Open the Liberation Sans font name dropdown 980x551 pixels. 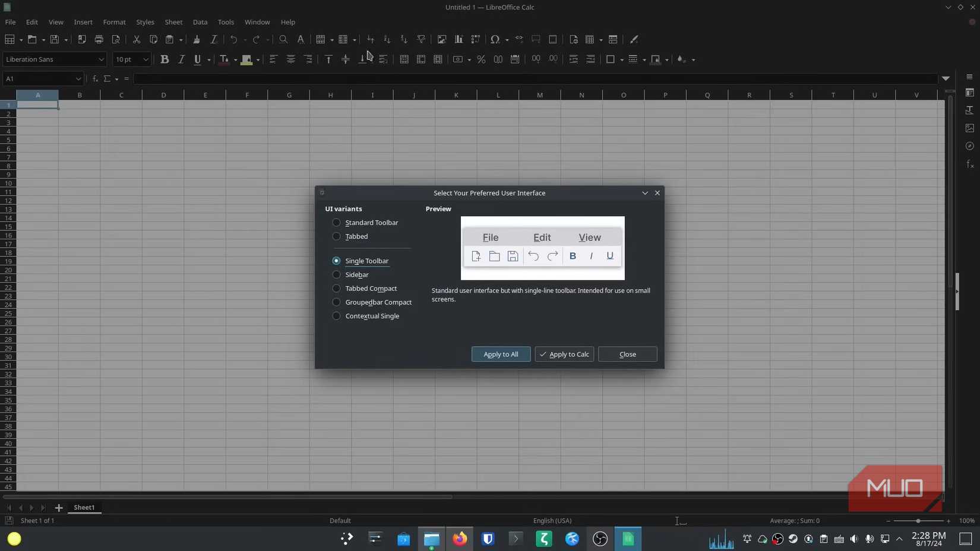(101, 59)
